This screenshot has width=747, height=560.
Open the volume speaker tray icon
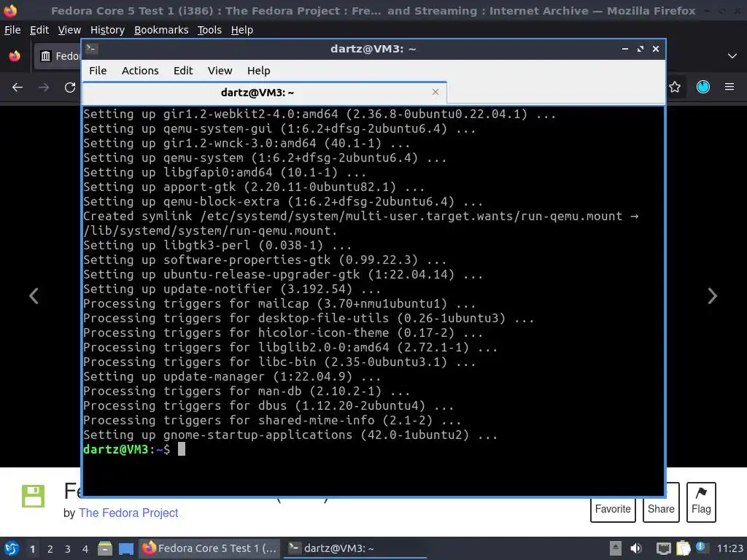[x=636, y=548]
